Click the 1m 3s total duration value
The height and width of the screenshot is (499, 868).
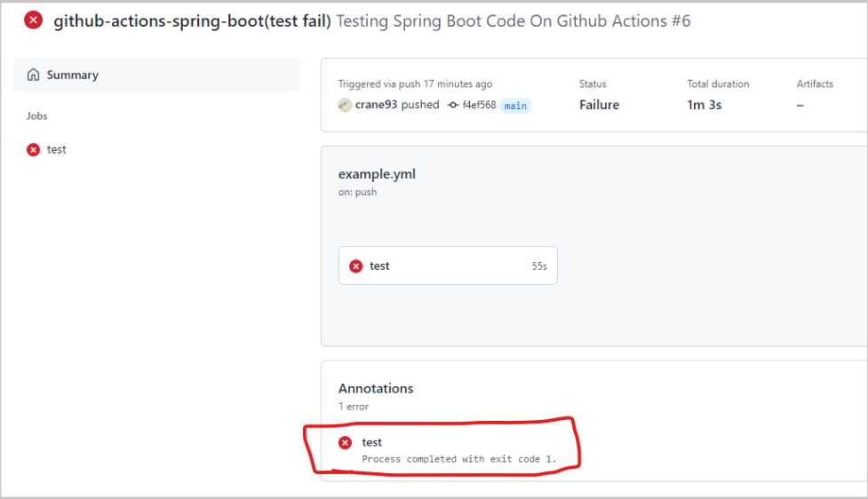(x=705, y=105)
